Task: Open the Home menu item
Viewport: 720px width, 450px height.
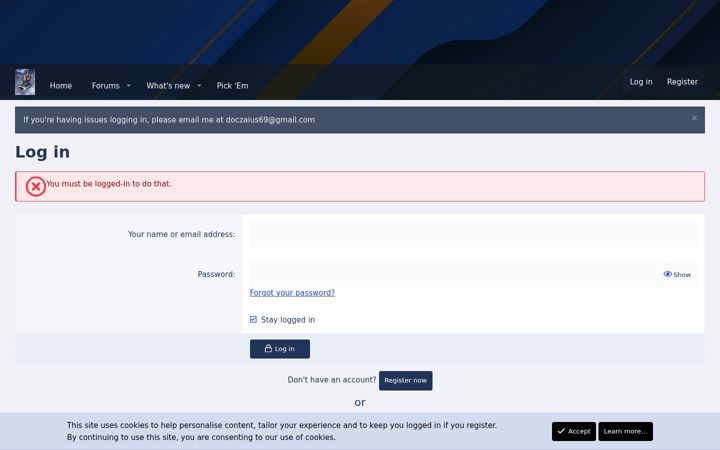Action: (61, 86)
